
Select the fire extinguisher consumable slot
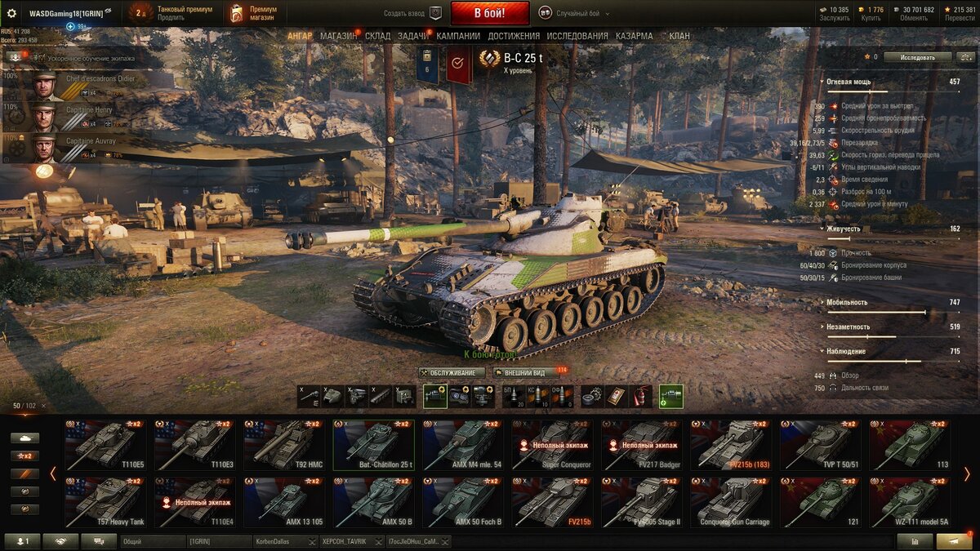(x=642, y=396)
